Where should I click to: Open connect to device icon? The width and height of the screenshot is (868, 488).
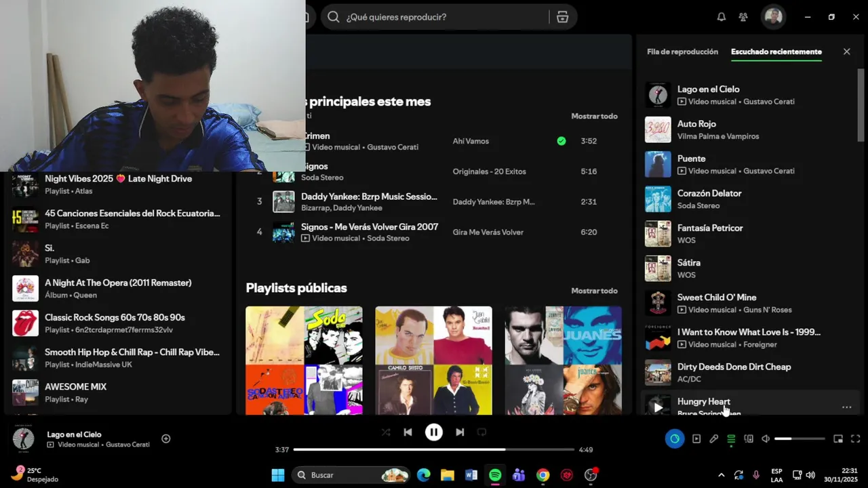coord(749,439)
